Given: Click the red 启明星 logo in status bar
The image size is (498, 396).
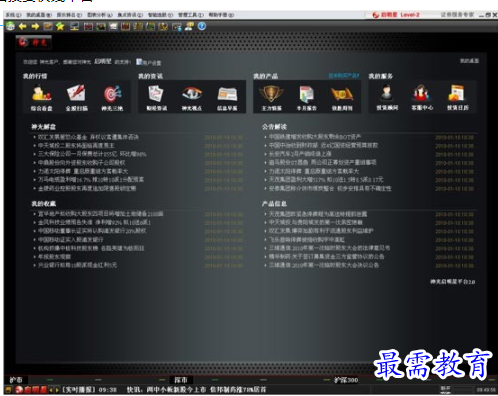Looking at the screenshot, I should [x=31, y=389].
